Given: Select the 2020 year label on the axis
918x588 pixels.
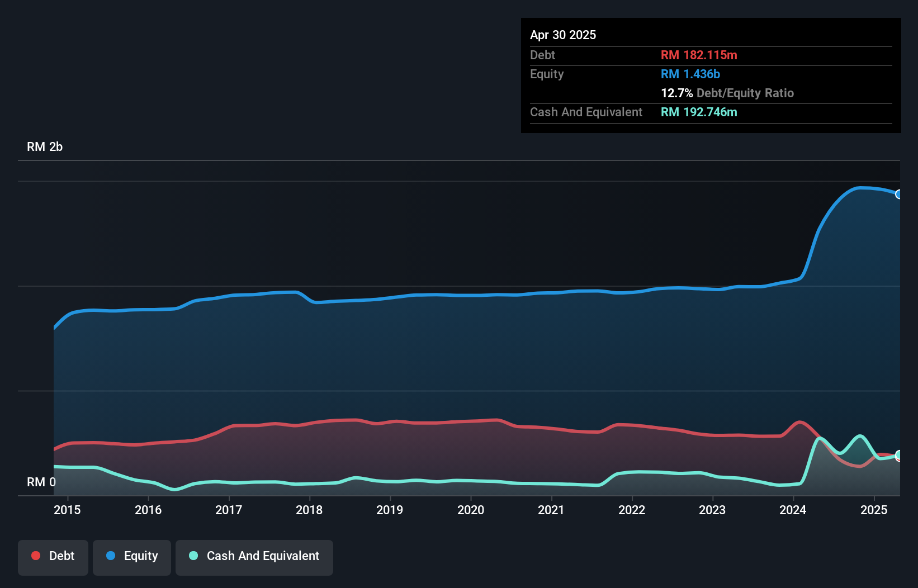Looking at the screenshot, I should [471, 510].
